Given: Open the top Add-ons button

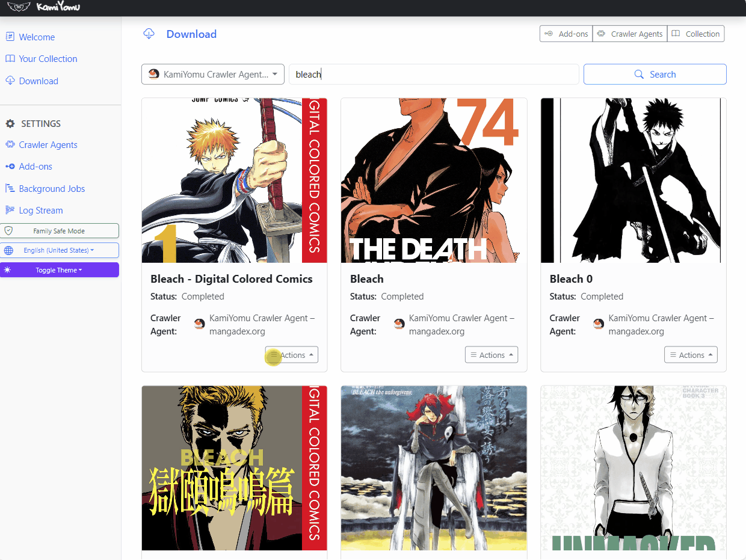Looking at the screenshot, I should 566,34.
